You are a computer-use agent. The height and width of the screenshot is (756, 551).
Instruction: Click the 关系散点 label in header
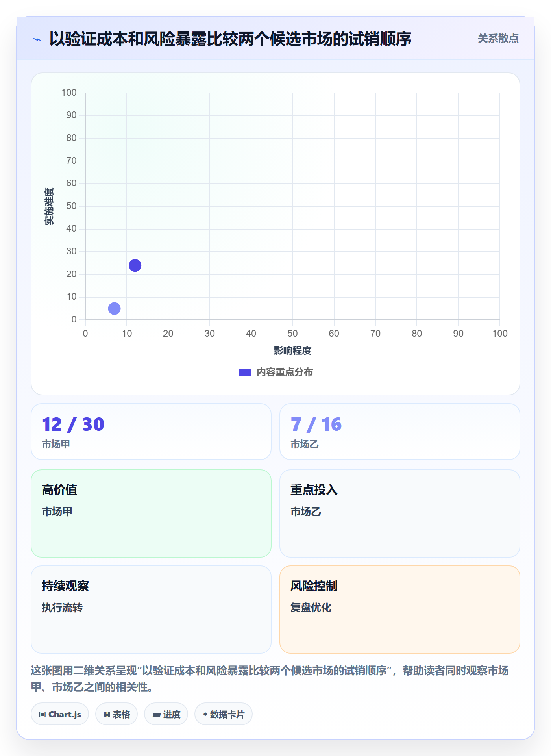click(x=498, y=39)
